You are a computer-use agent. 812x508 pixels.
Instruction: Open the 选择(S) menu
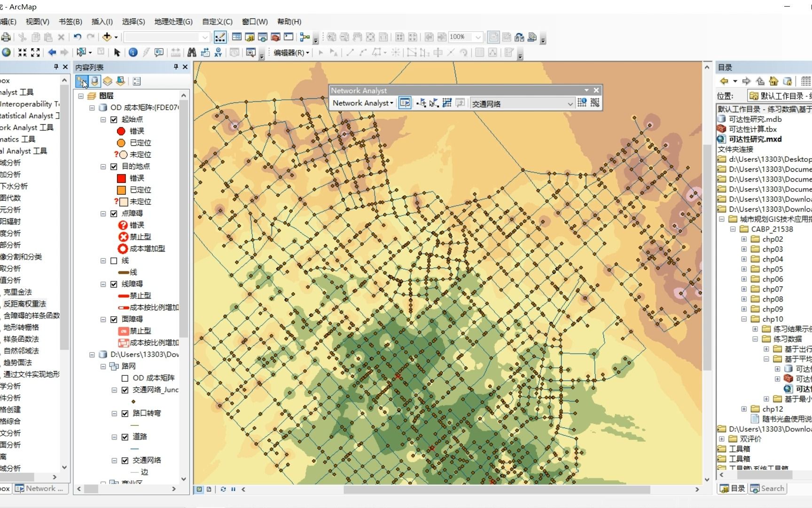point(134,22)
